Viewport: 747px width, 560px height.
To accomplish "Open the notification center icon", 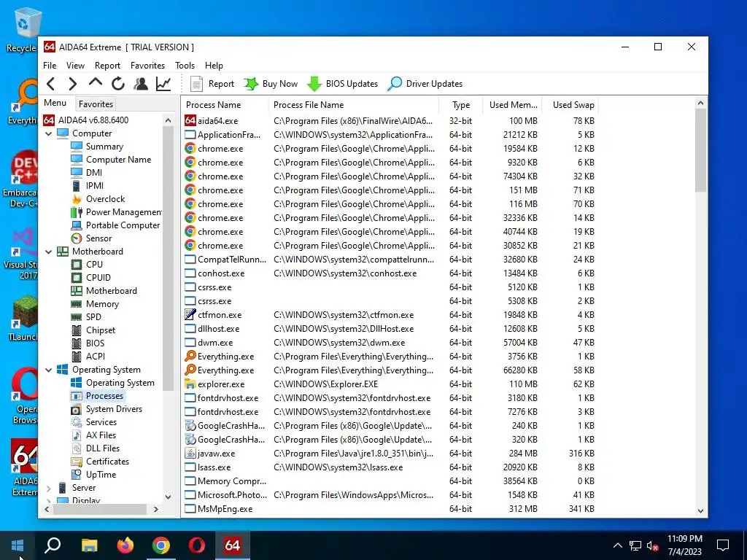I will click(723, 545).
